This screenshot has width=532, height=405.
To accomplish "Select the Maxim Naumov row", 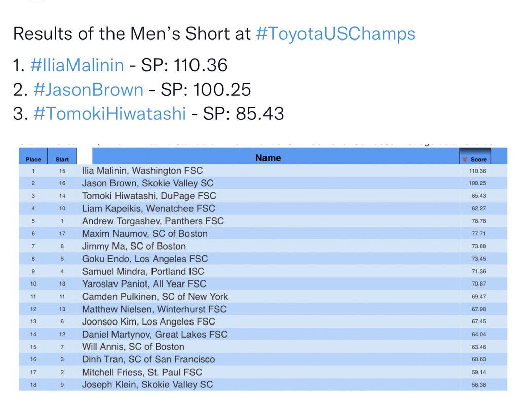I will pyautogui.click(x=263, y=233).
